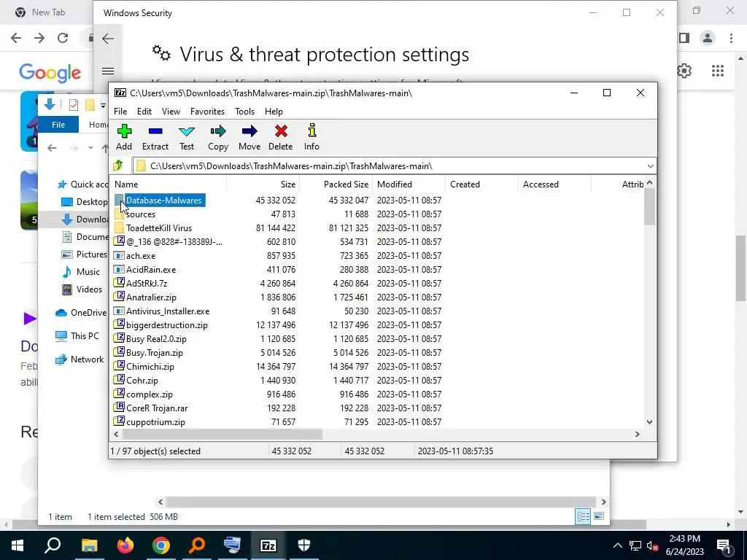Open Chrome settings gear on New Tab
747x560 pixels.
click(684, 71)
